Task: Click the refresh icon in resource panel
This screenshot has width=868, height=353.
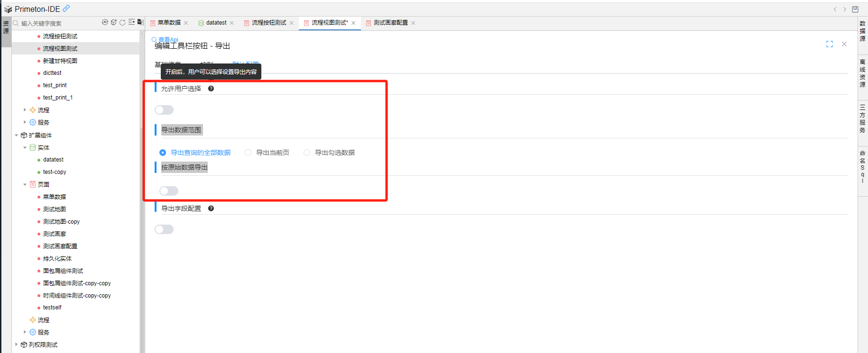Action: pos(122,22)
